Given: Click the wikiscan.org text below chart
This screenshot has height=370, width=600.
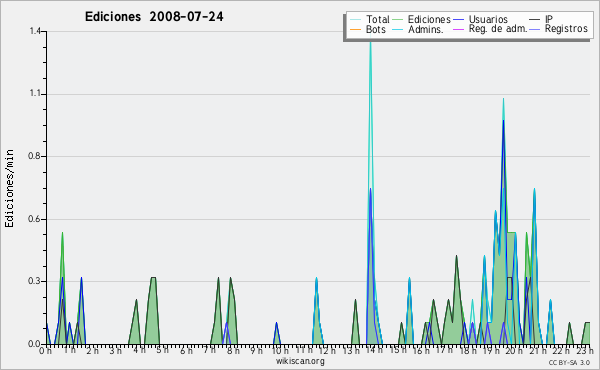Looking at the screenshot, I should pos(300,361).
